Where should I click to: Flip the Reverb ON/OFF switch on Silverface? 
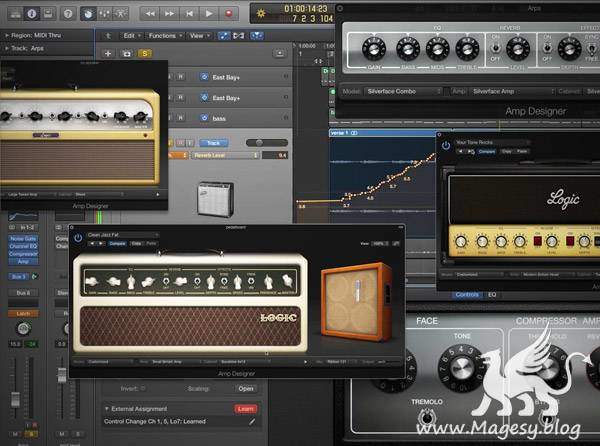(x=496, y=48)
